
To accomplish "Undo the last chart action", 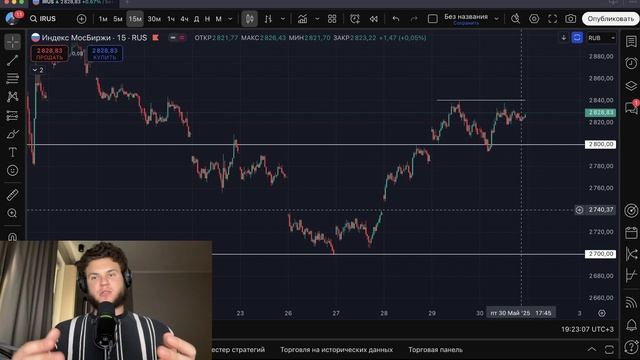I will [396, 19].
